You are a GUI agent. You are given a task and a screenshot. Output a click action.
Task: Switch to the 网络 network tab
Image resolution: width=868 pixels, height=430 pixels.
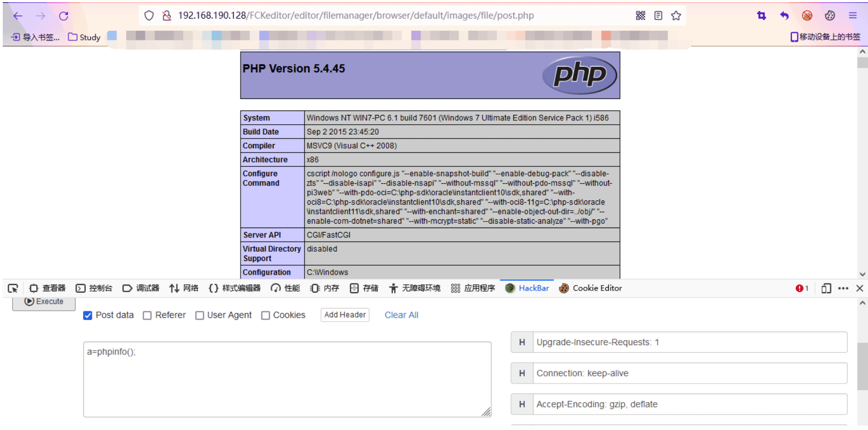click(x=184, y=288)
